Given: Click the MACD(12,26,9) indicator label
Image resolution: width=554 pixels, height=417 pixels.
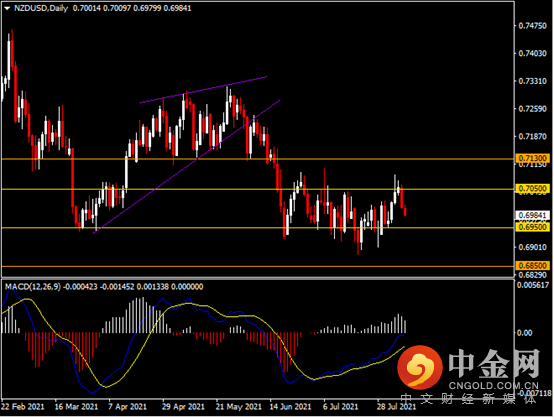Looking at the screenshot, I should pos(33,287).
